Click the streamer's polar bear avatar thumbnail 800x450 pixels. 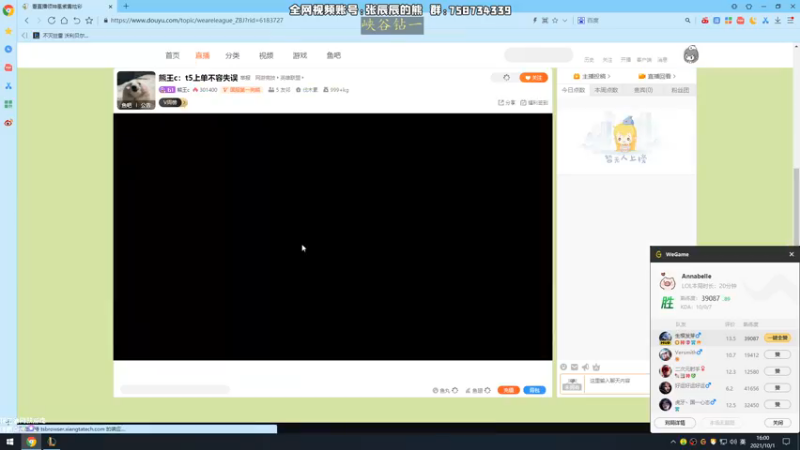pyautogui.click(x=136, y=90)
